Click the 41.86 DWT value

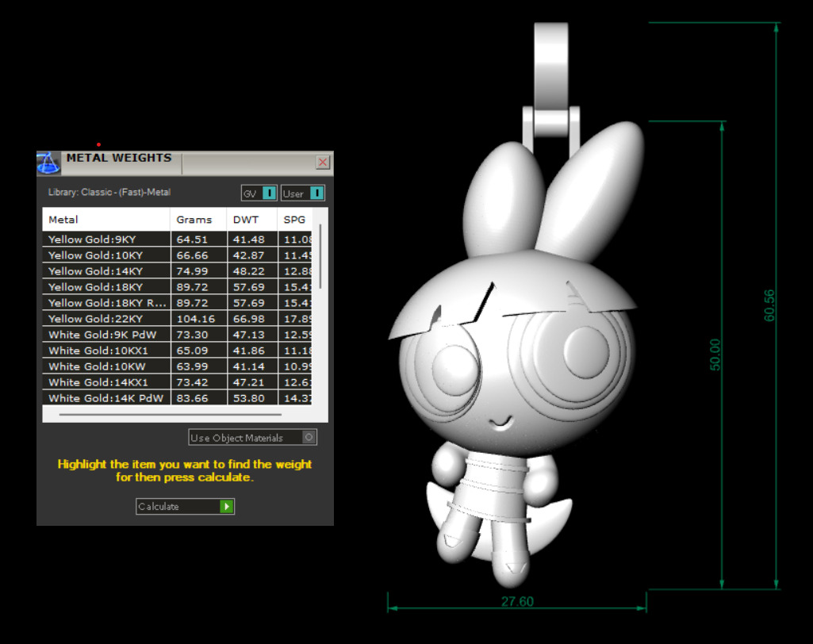(x=249, y=351)
